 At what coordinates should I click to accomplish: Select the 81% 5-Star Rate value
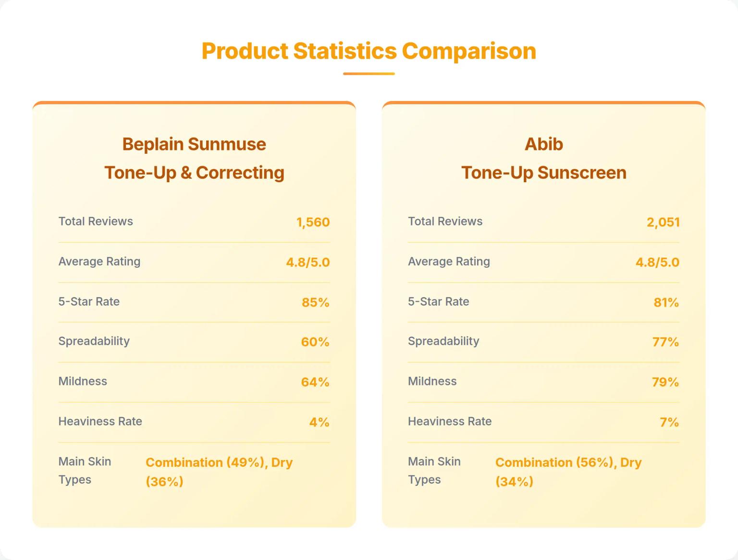point(666,302)
